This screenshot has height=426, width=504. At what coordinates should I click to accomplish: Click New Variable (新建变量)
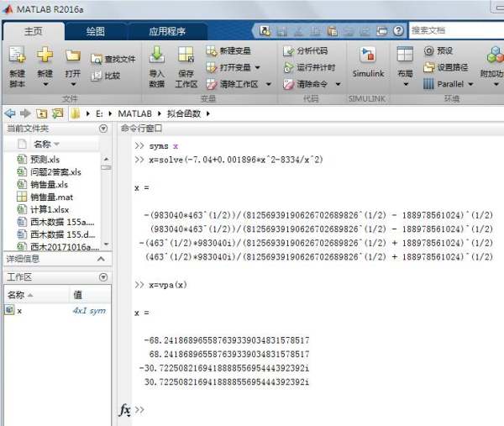pos(228,50)
